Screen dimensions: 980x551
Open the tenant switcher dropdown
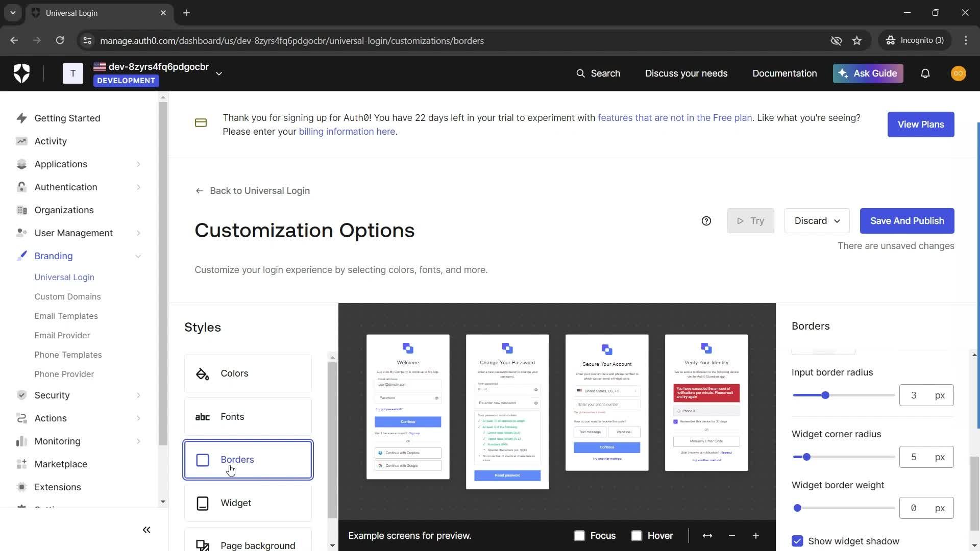click(x=219, y=73)
